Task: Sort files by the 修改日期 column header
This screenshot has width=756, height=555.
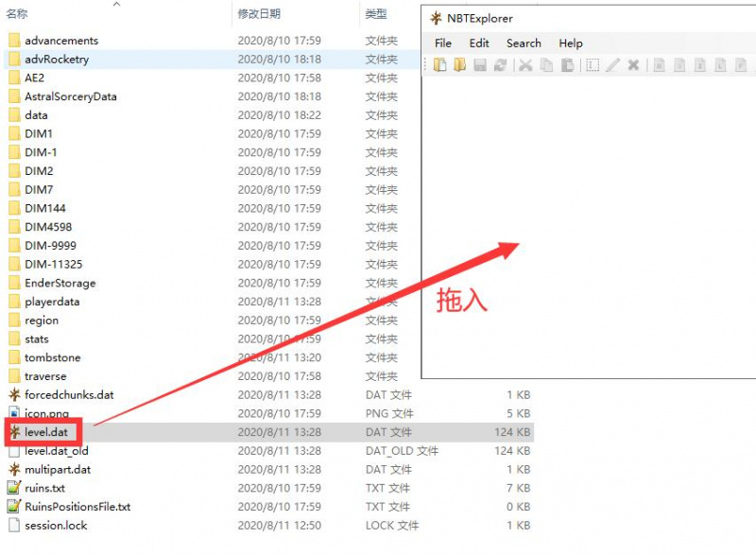Action: coord(259,14)
